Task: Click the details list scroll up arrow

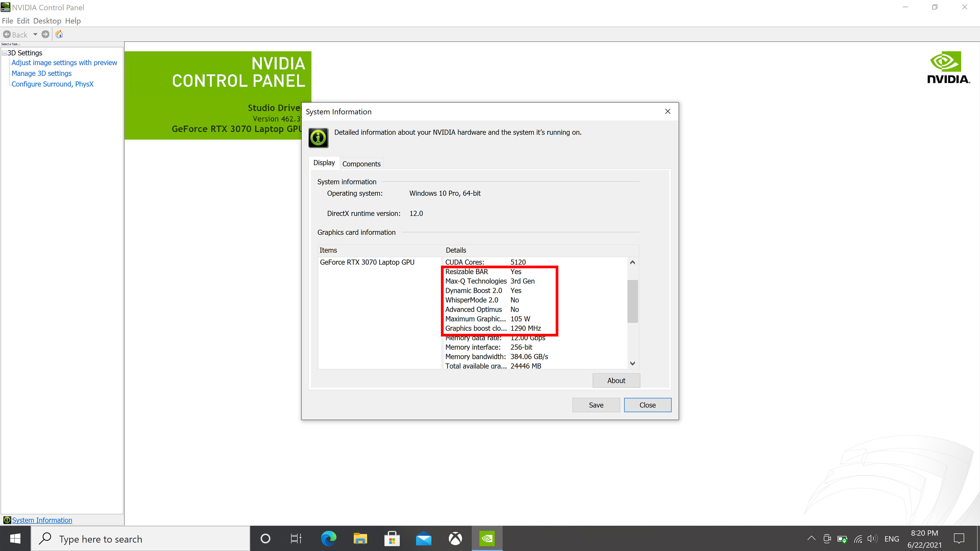Action: 632,262
